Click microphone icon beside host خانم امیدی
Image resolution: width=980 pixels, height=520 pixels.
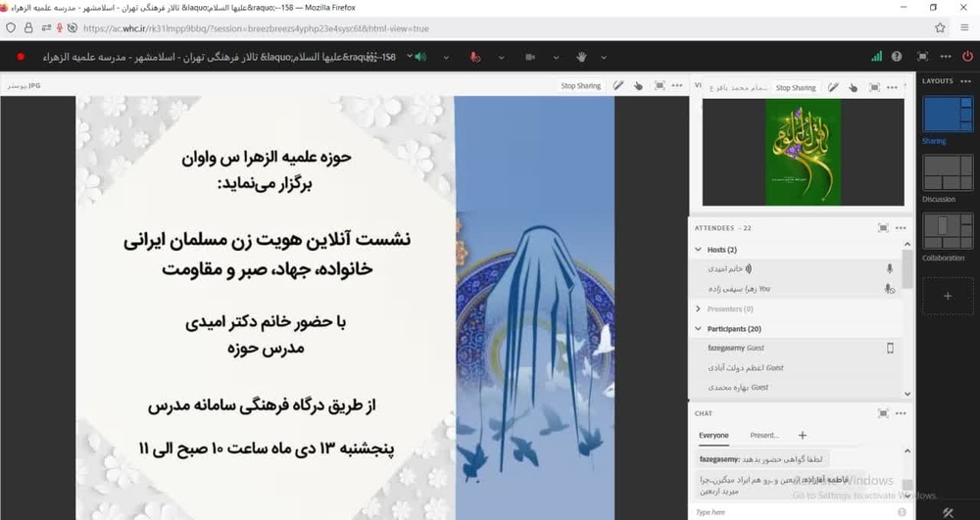[x=890, y=268]
